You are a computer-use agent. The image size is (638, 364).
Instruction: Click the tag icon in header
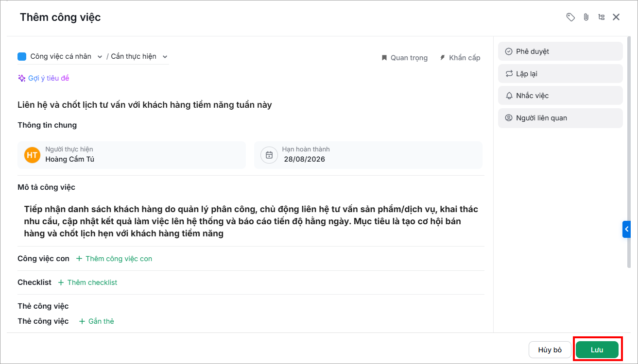tap(570, 17)
